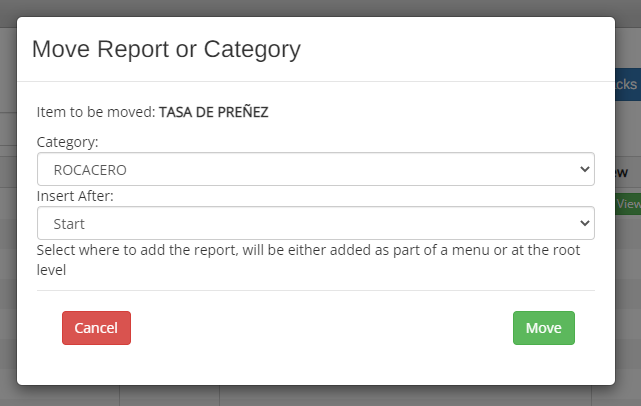The width and height of the screenshot is (641, 406).
Task: Click the ROCACERO value text in Category
Action: (90, 169)
